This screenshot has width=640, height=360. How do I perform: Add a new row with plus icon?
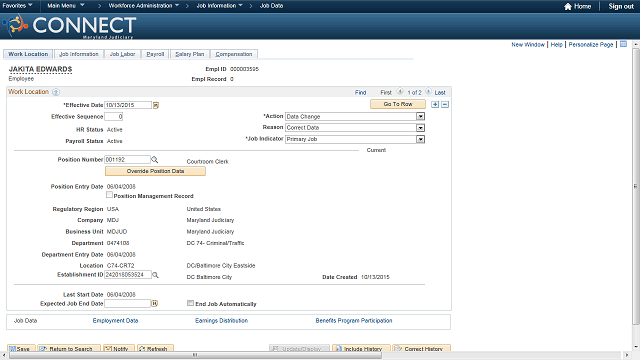(x=435, y=104)
